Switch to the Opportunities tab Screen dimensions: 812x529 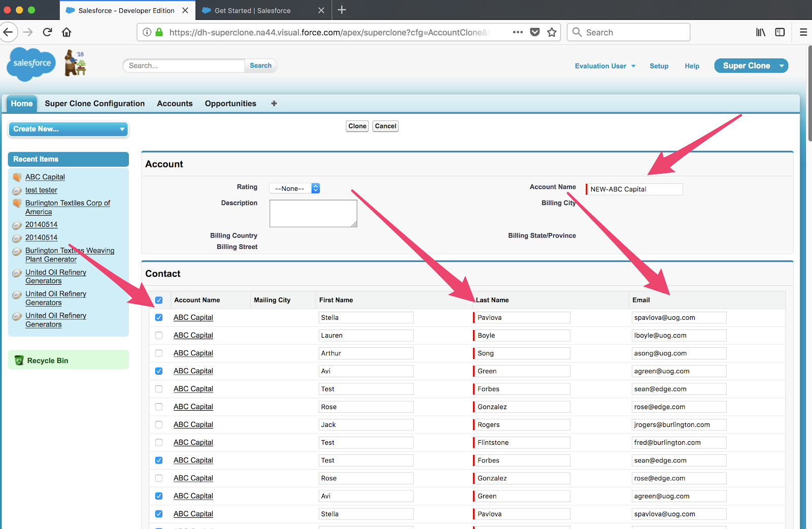click(x=230, y=104)
